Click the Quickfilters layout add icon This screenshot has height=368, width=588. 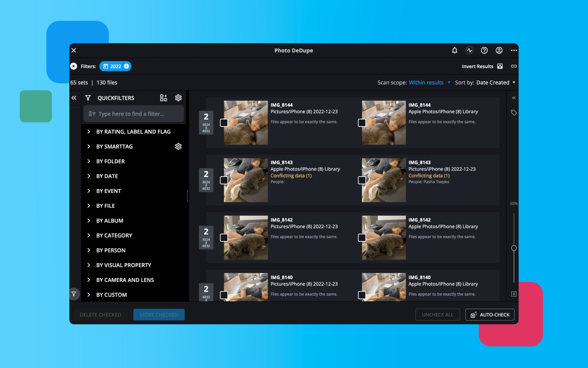click(x=164, y=98)
